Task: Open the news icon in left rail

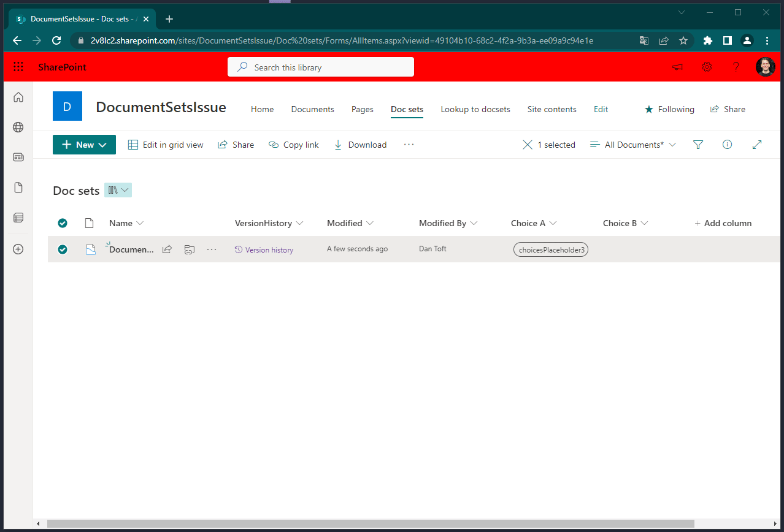Action: tap(18, 157)
